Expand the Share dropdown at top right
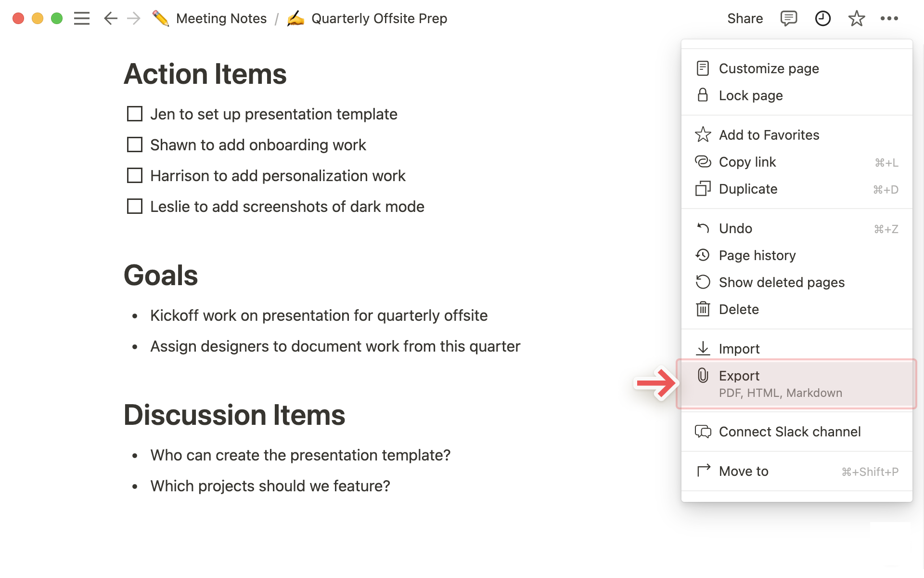 click(745, 18)
